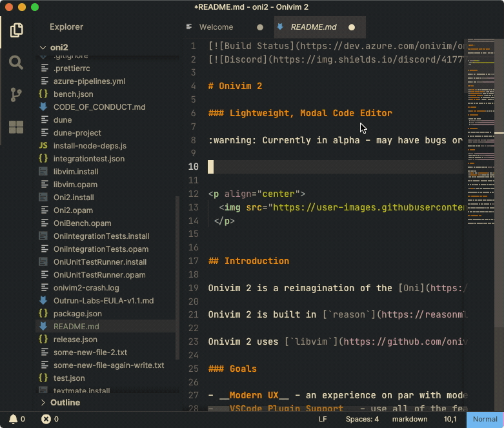Viewport: 504px width, 428px height.
Task: Click the '### Lightweight, Modal Code Editor' line
Action: point(300,113)
